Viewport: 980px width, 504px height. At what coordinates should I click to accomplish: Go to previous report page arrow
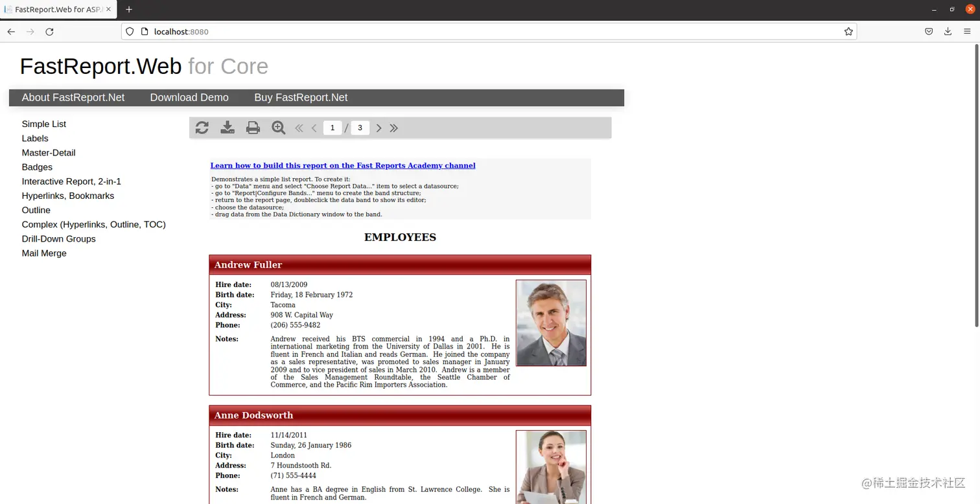point(314,128)
